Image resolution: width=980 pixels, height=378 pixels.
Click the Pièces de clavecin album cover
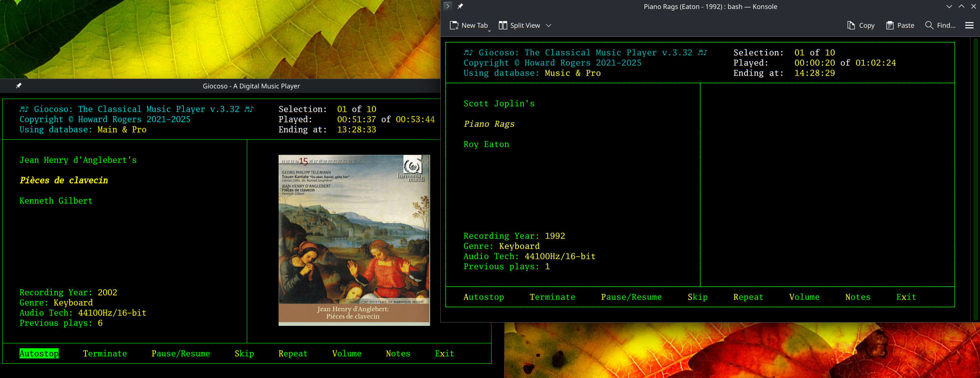point(354,240)
